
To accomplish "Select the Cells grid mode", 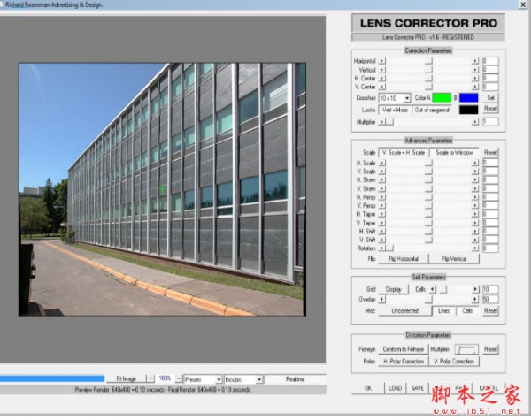I will tap(467, 310).
